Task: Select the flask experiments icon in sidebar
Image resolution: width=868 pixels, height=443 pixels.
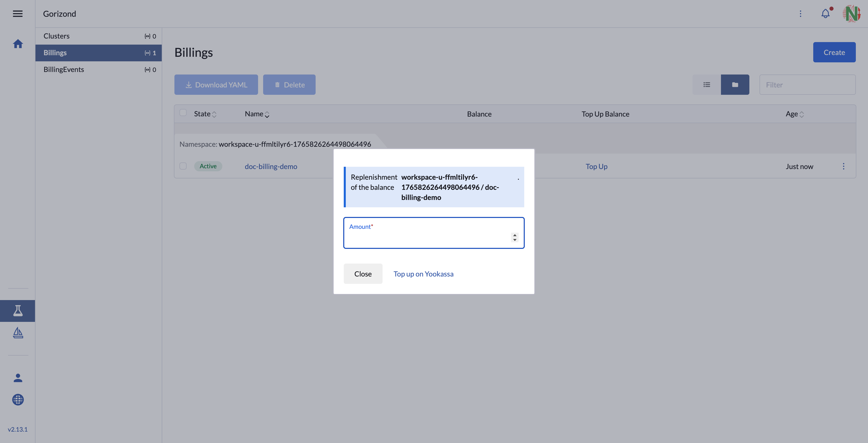Action: point(17,311)
